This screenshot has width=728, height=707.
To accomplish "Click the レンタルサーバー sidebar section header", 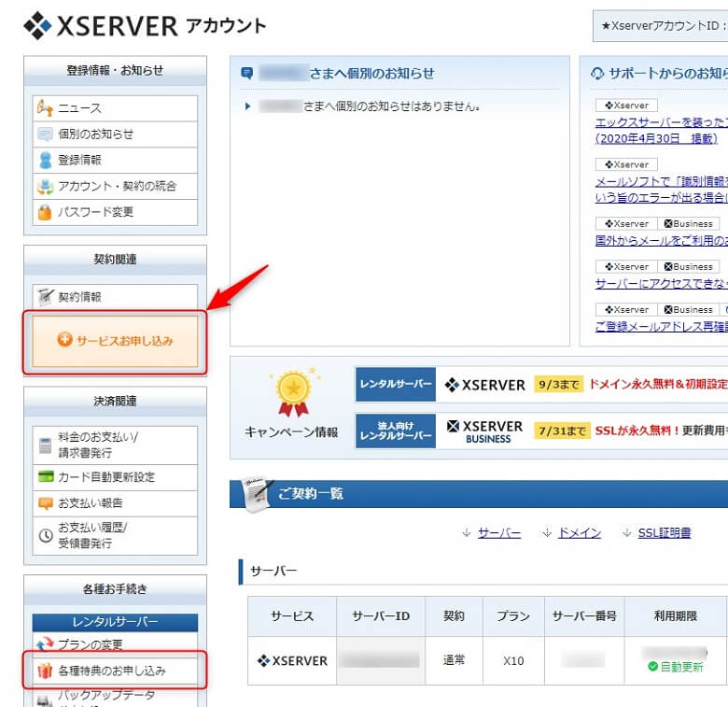I will coord(115,622).
